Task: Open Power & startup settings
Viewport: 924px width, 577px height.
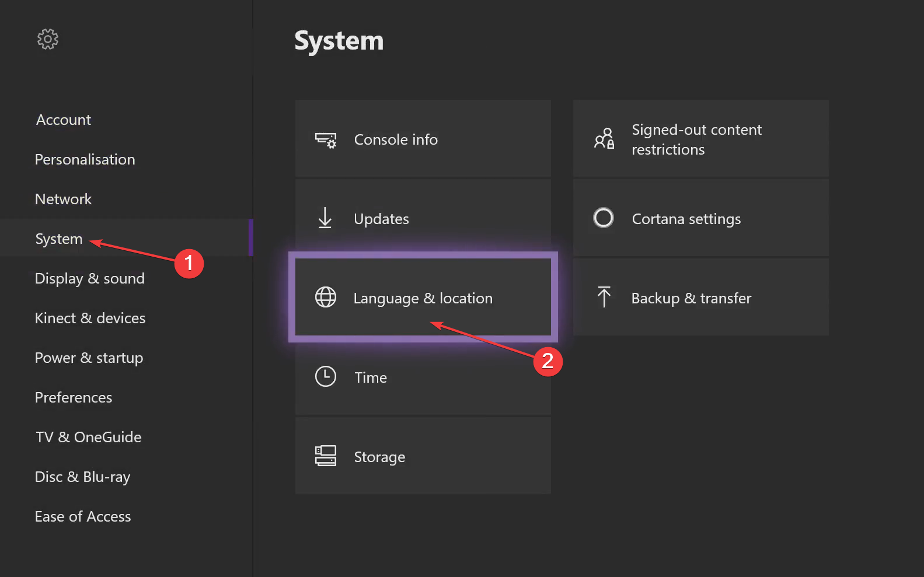Action: [x=89, y=358]
